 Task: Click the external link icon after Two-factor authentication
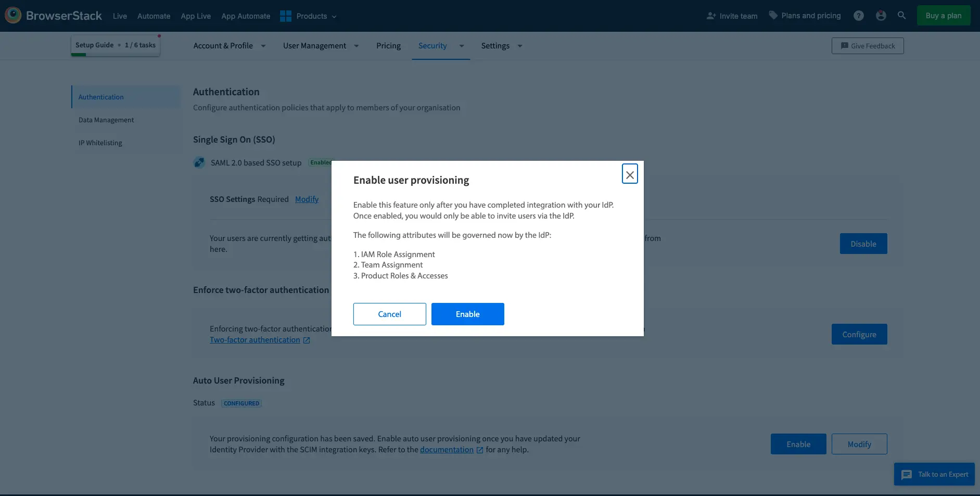307,340
